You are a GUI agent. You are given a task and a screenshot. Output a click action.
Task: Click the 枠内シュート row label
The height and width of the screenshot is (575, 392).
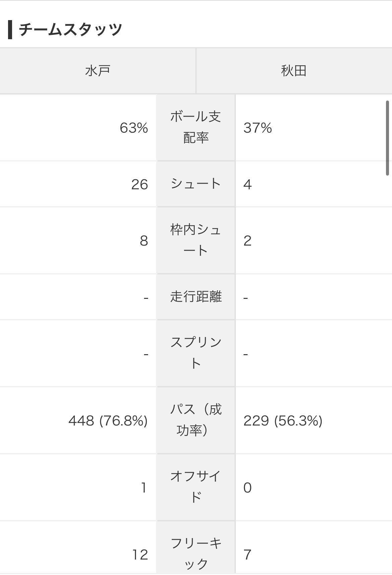[x=196, y=240]
